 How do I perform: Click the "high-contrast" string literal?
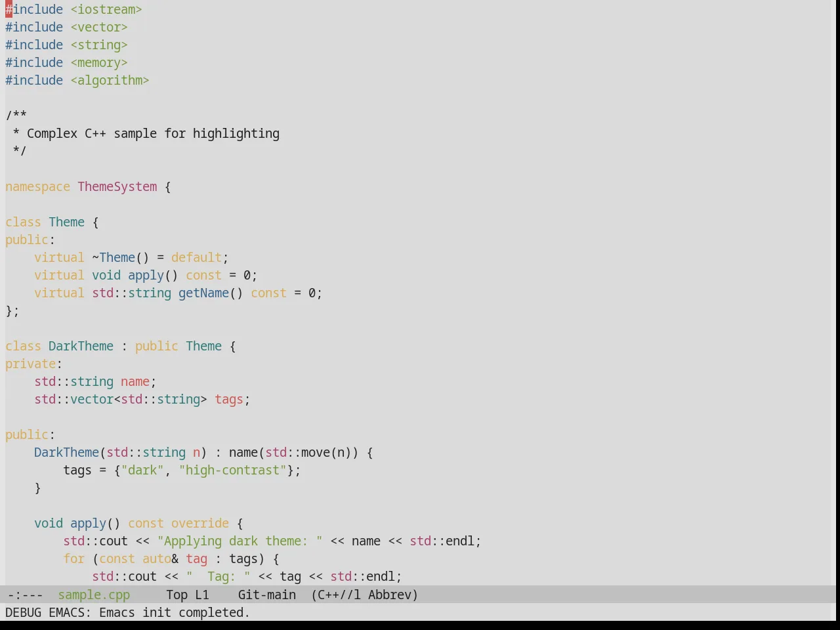tap(232, 470)
